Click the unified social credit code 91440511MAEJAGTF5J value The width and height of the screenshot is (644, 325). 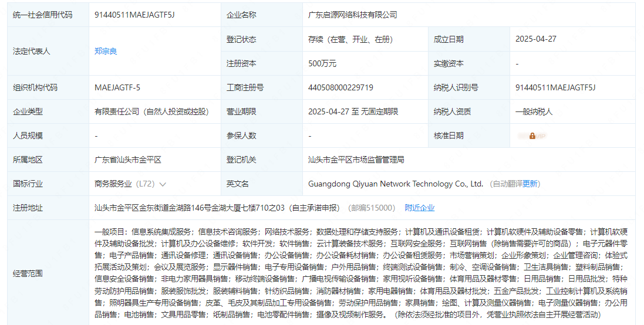point(134,15)
